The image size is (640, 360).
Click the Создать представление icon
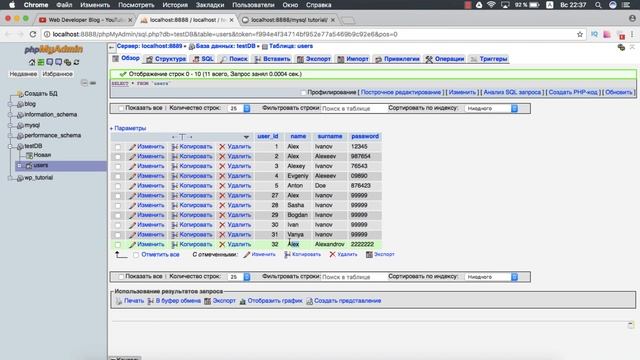pyautogui.click(x=309, y=301)
